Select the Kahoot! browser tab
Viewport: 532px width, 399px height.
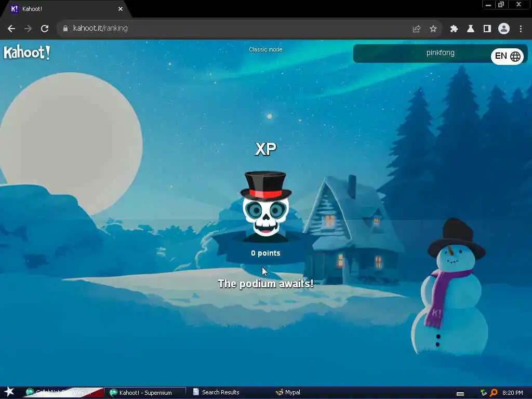tap(66, 9)
